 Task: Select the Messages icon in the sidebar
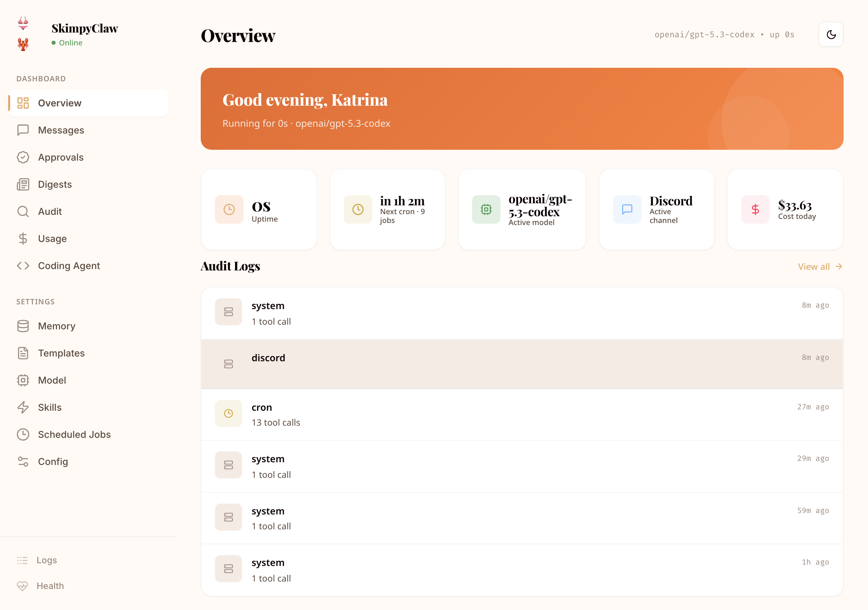pyautogui.click(x=23, y=130)
